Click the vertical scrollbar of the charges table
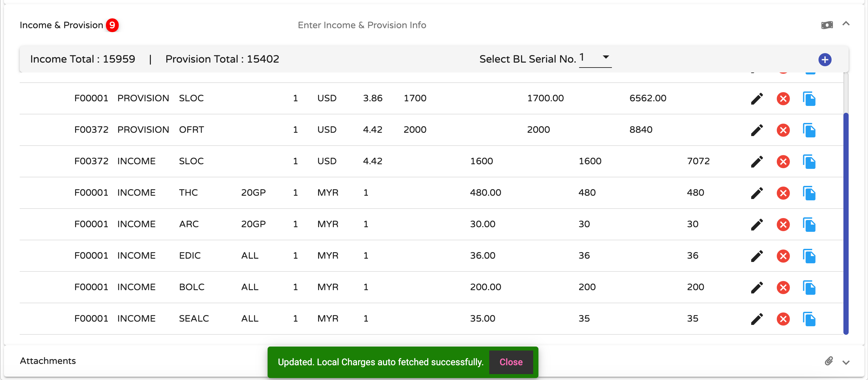The height and width of the screenshot is (380, 868). 846,224
